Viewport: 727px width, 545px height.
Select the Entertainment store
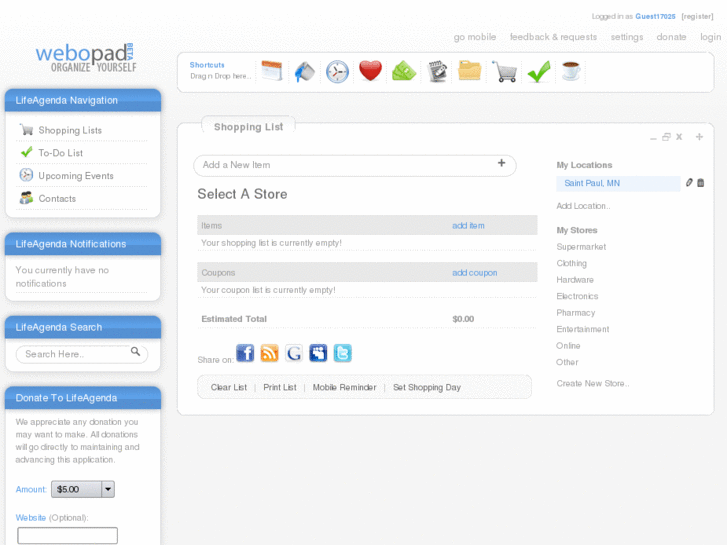(x=583, y=329)
